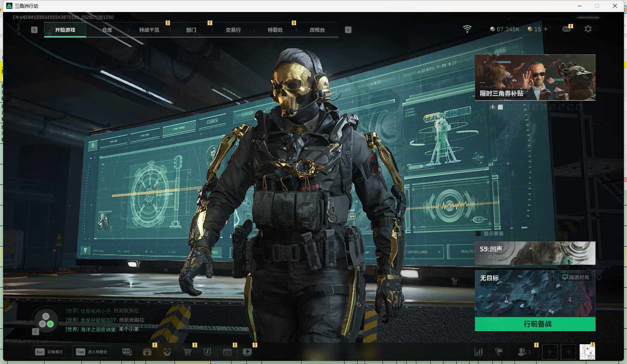The image size is (627, 364).
Task: Enable the 开启排位 checkbox
Action: click(482, 257)
